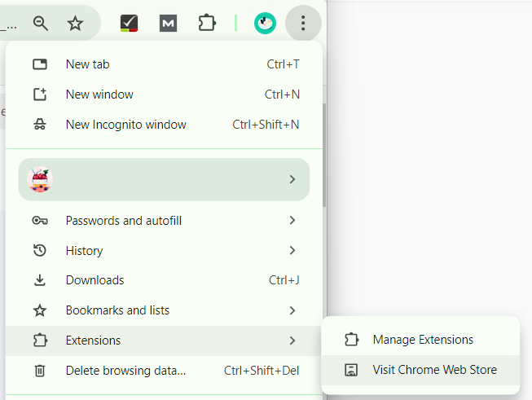
Task: Click the profile avatar picture in menu
Action: pos(40,179)
